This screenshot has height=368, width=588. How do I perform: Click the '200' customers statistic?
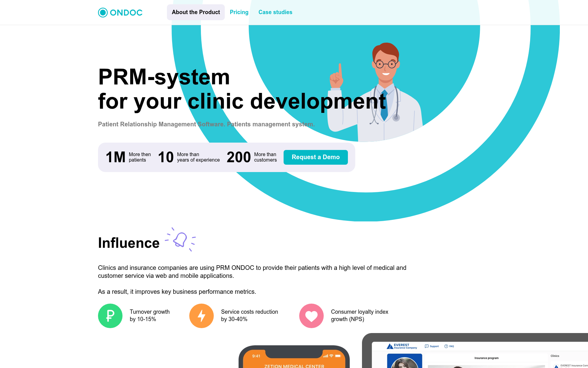click(x=252, y=157)
